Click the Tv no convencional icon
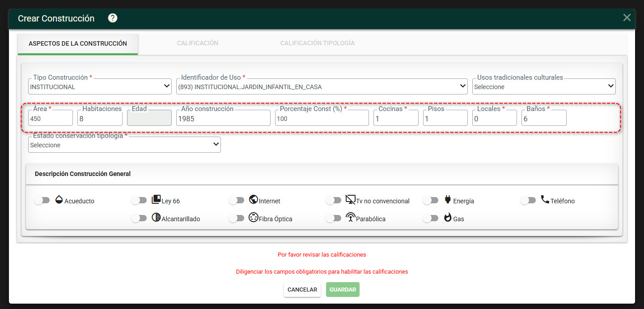Image resolution: width=644 pixels, height=309 pixels. [351, 200]
